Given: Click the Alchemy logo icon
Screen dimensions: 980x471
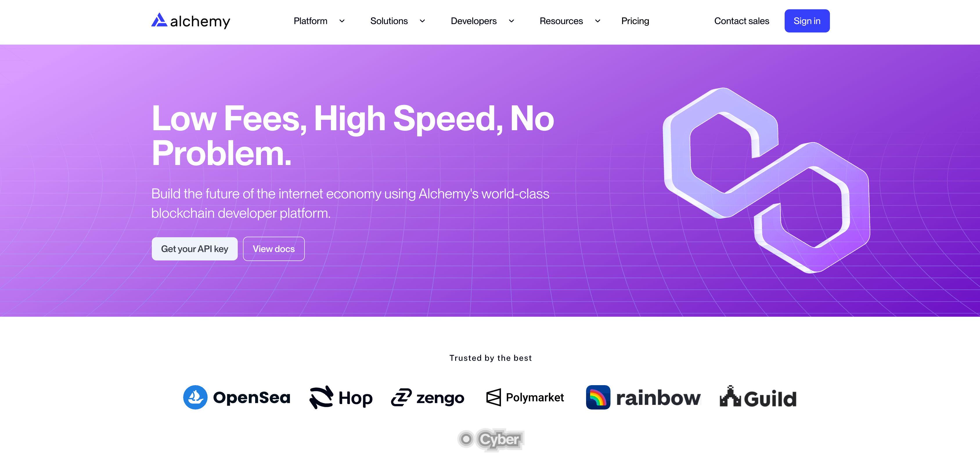Looking at the screenshot, I should click(159, 20).
